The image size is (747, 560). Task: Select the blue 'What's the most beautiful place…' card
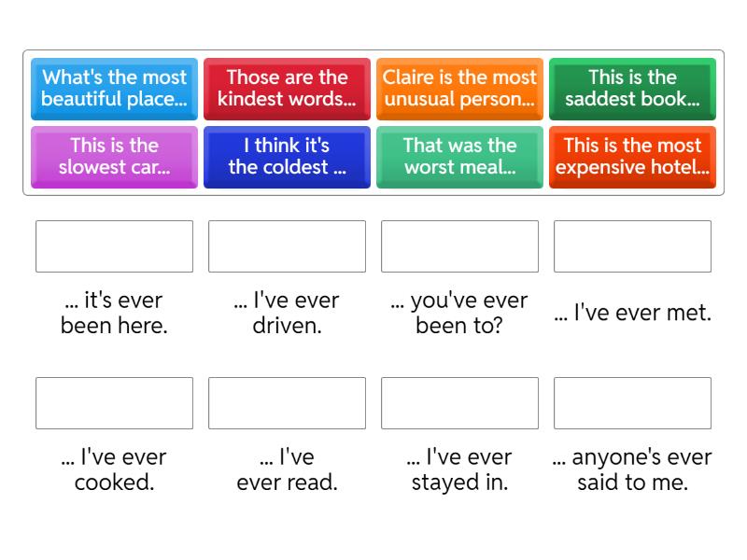pos(114,88)
